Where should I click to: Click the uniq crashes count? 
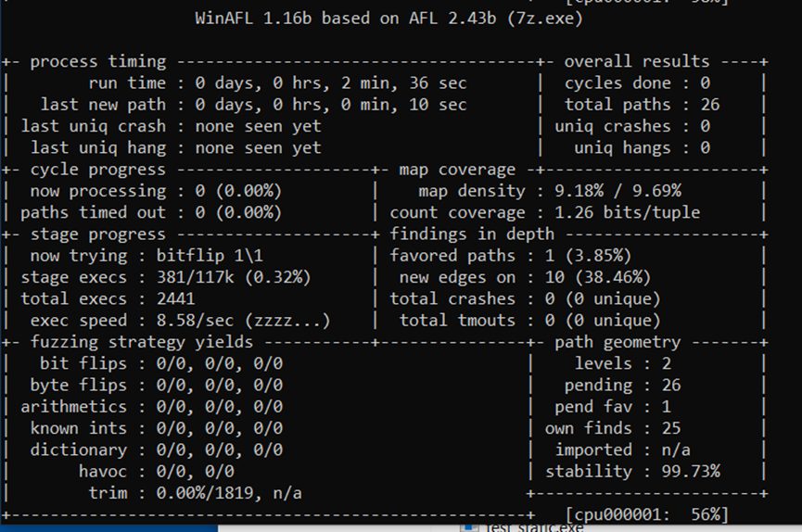point(705,126)
